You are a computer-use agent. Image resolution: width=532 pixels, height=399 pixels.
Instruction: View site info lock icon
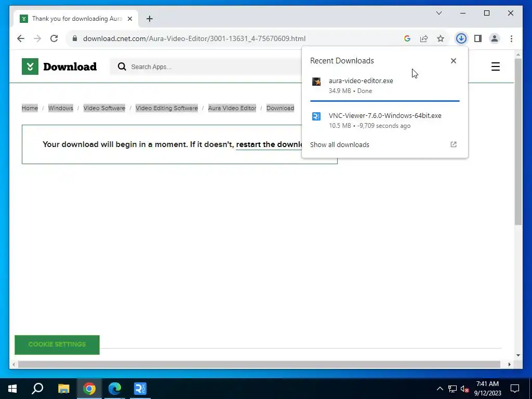(x=75, y=38)
